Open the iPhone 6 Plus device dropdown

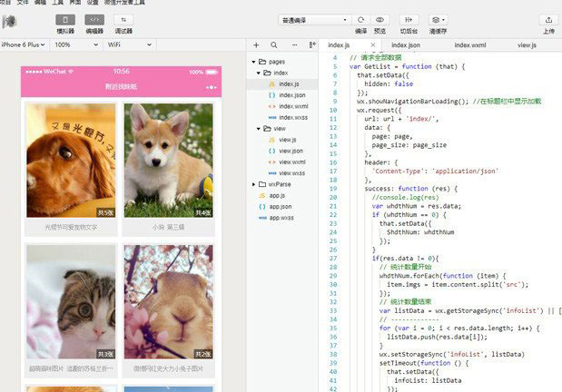coord(23,44)
